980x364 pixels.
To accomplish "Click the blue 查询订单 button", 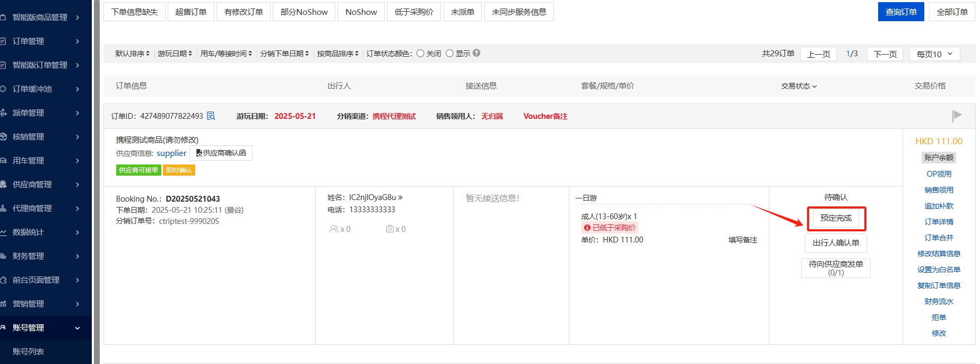I will 901,12.
